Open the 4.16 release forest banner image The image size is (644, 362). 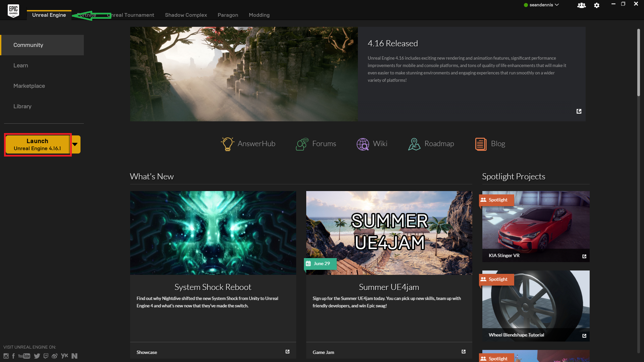[x=244, y=74]
